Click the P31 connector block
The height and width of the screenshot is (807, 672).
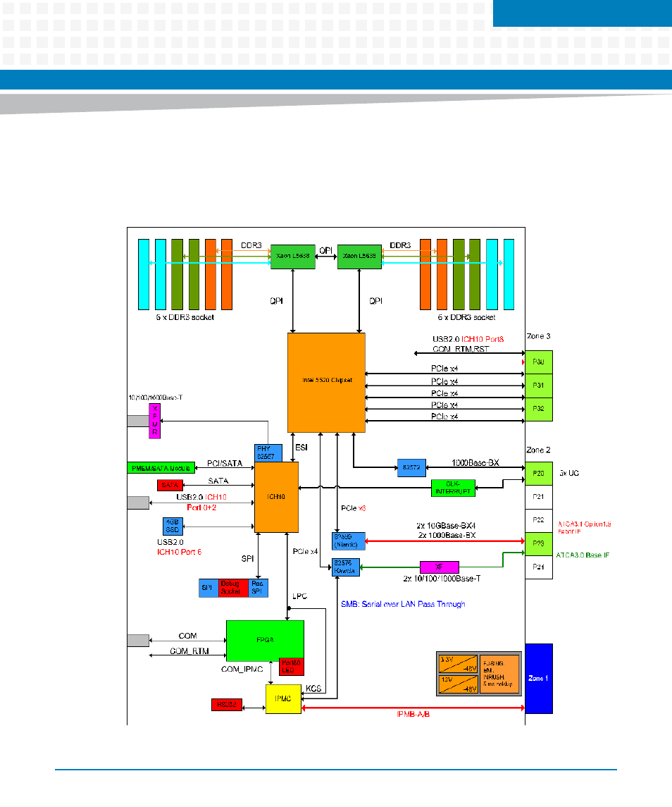tap(539, 386)
